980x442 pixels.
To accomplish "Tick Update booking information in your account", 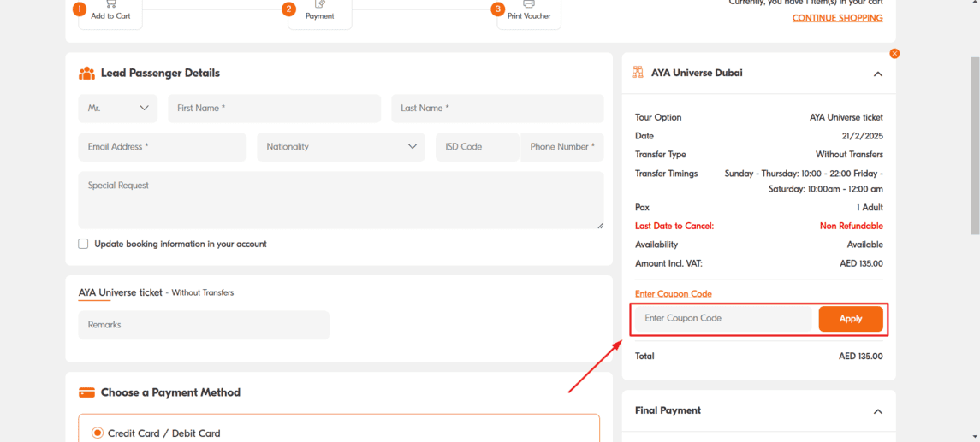I will coord(83,245).
